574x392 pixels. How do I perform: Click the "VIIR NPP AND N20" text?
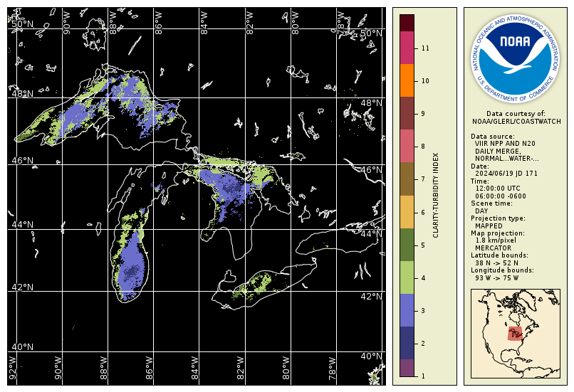pos(505,144)
